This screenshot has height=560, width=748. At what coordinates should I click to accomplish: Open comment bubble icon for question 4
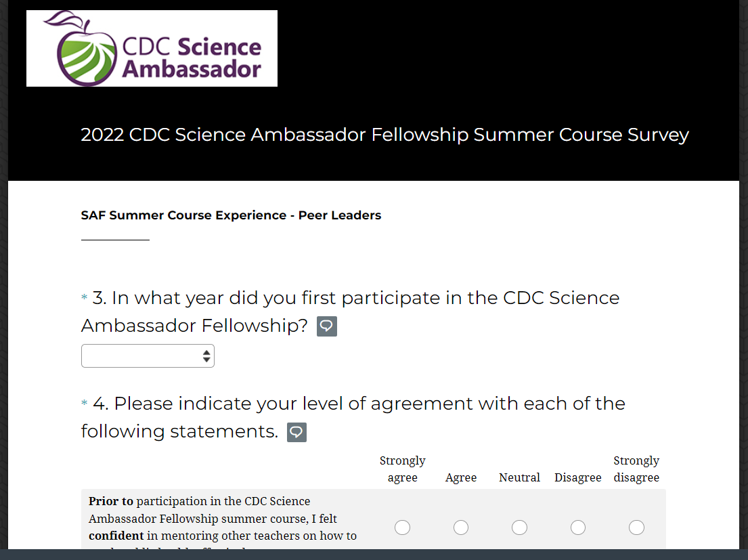coord(296,432)
